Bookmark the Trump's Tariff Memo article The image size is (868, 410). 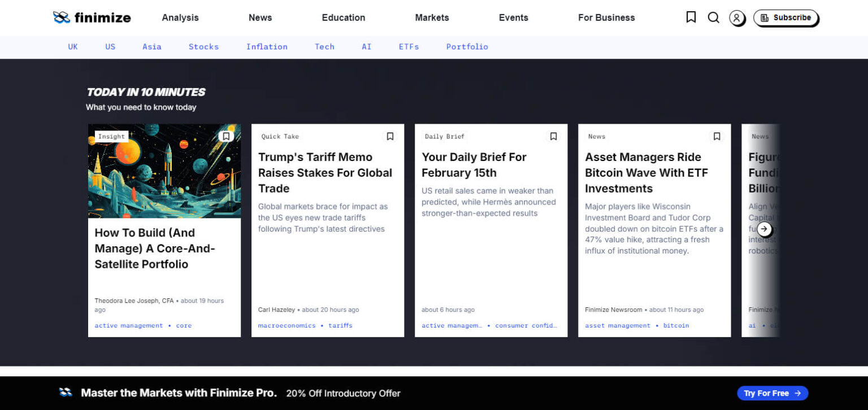[390, 136]
